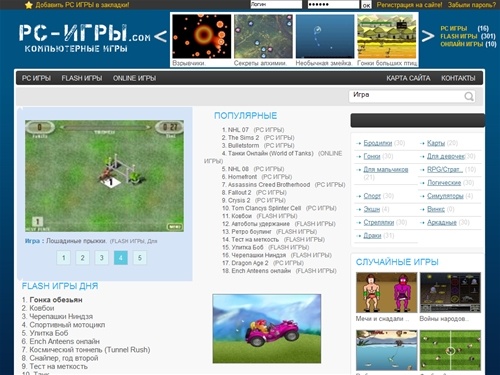This screenshot has height=375, width=500.
Task: Select slide 4 in the game slider
Action: pyautogui.click(x=121, y=258)
